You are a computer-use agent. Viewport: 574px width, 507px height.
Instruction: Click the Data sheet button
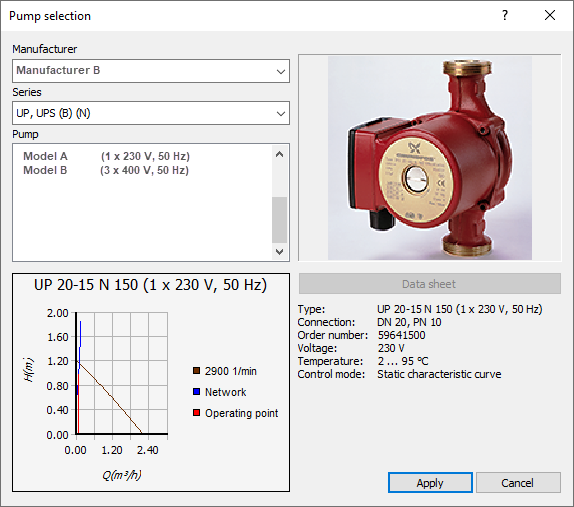click(x=429, y=284)
